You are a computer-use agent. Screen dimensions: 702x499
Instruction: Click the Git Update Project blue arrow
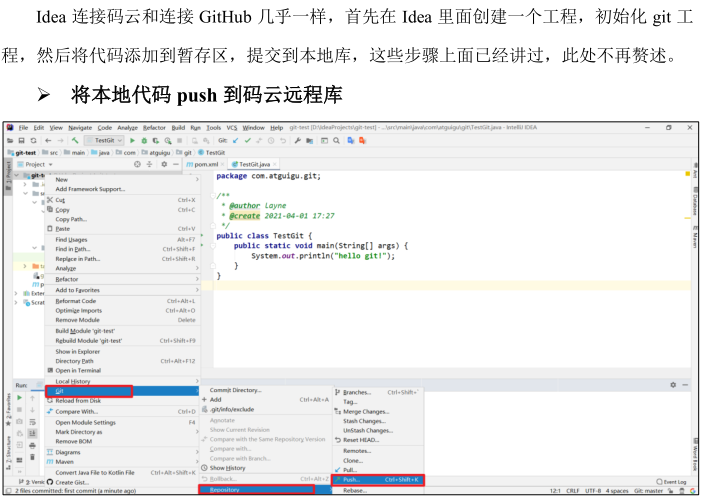tap(235, 141)
